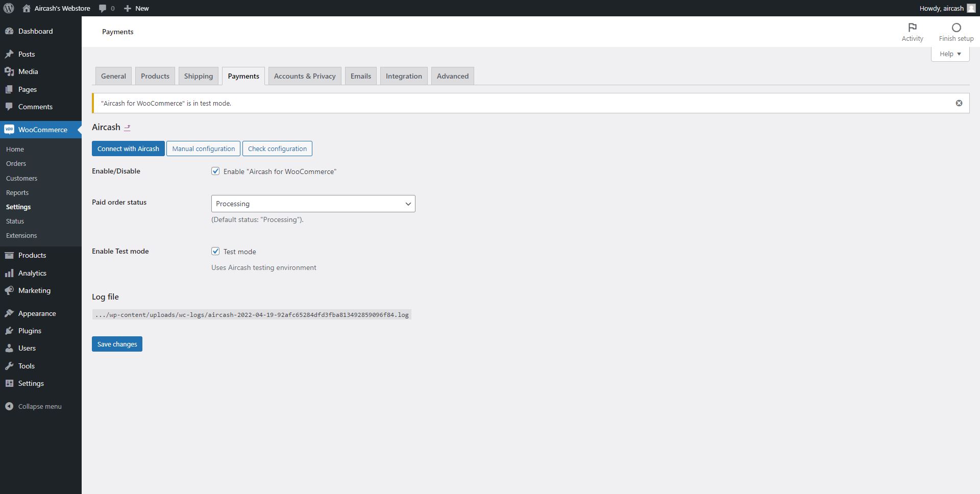Switch to the Shipping tab
Viewport: 980px width, 494px height.
pyautogui.click(x=199, y=76)
